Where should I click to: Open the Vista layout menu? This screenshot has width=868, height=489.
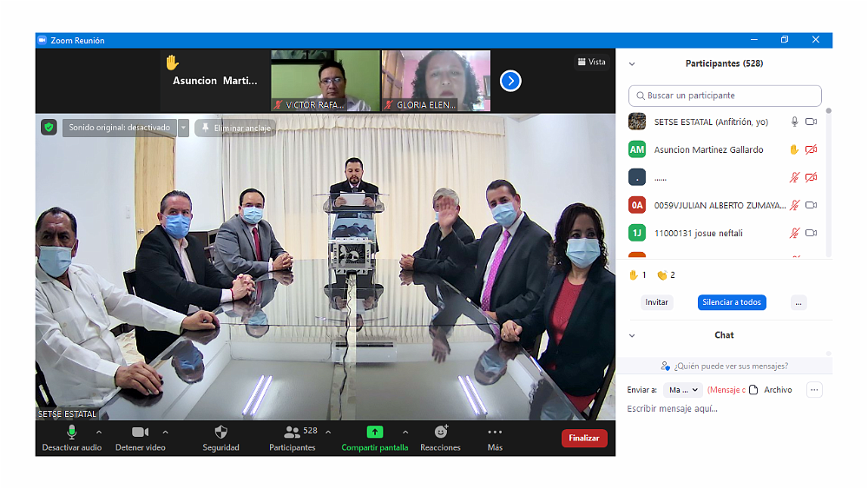(592, 62)
